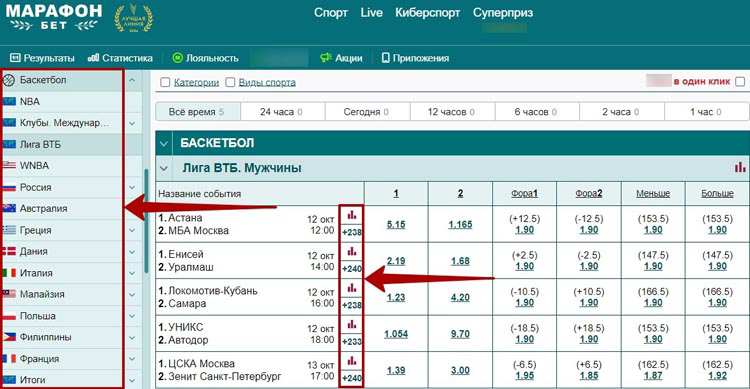Open statistics icon for Астана vs МБА Москва
The height and width of the screenshot is (389, 750).
352,215
